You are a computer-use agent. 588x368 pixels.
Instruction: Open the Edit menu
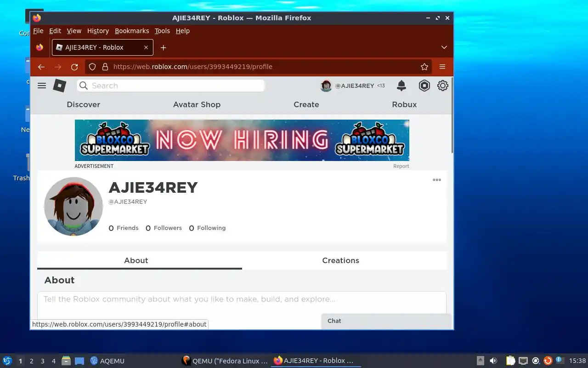pos(55,31)
